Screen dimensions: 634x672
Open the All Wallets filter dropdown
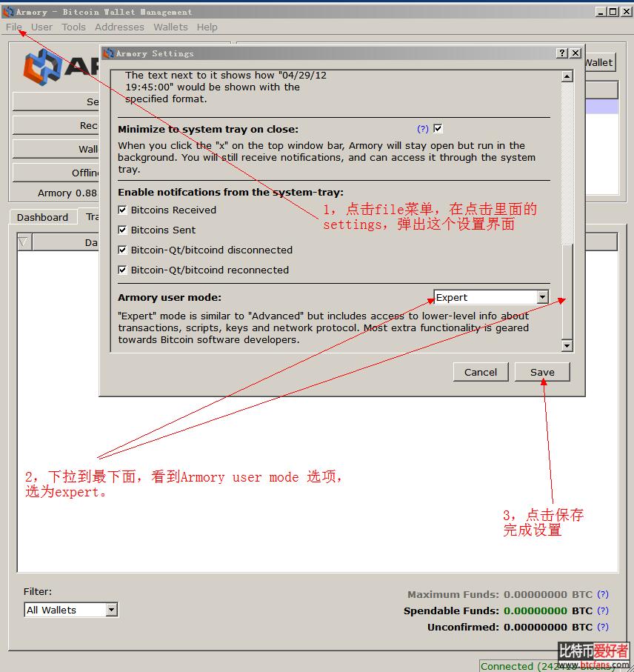click(71, 610)
